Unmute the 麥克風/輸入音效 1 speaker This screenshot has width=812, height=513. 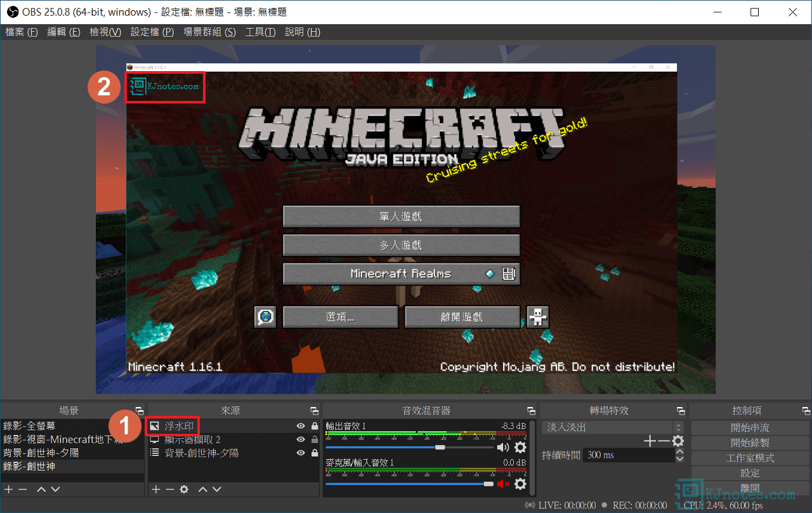pos(503,484)
